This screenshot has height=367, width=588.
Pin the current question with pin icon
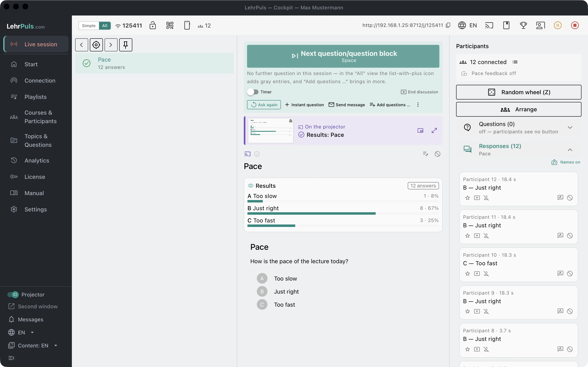(x=126, y=45)
